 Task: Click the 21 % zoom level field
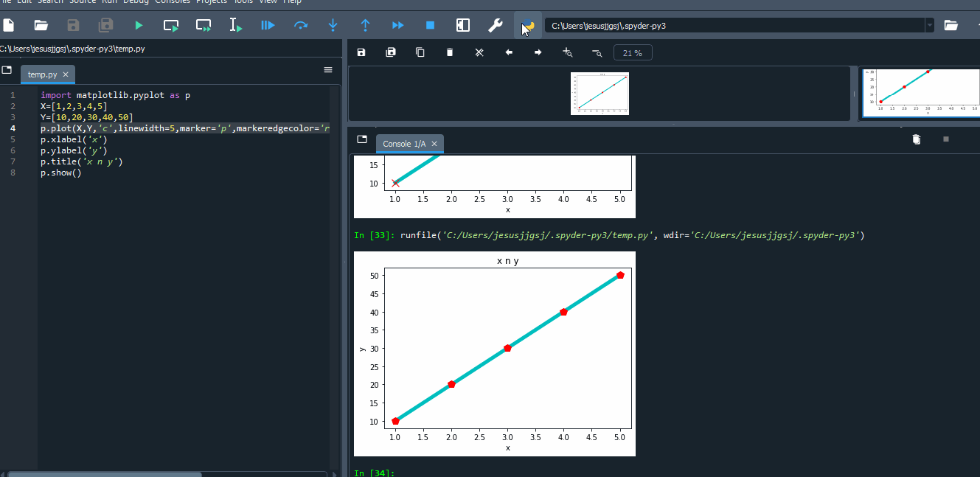[633, 53]
